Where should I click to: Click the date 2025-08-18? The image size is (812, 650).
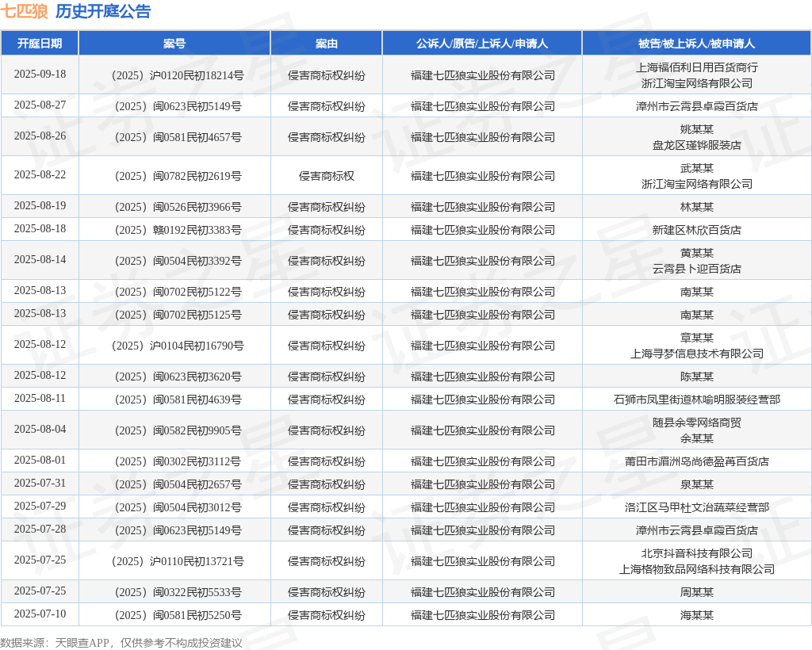point(40,228)
